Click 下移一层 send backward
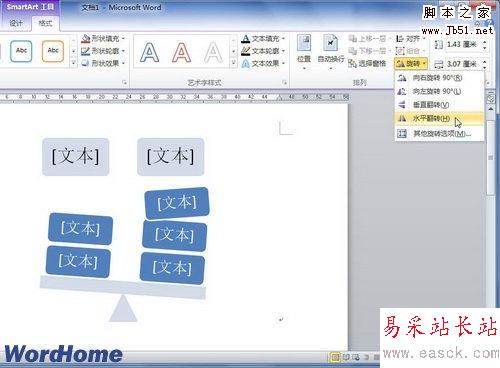This screenshot has height=368, width=500. pyautogui.click(x=369, y=51)
